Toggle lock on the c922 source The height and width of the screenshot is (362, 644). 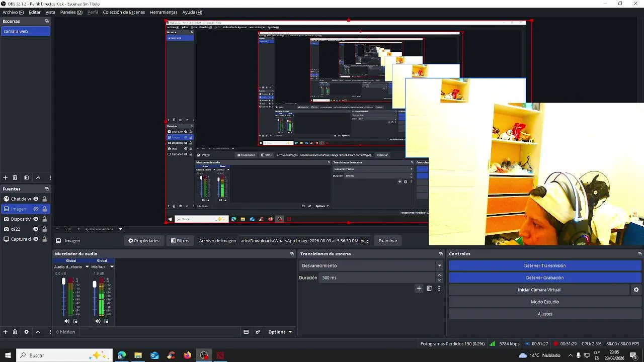coord(44,229)
